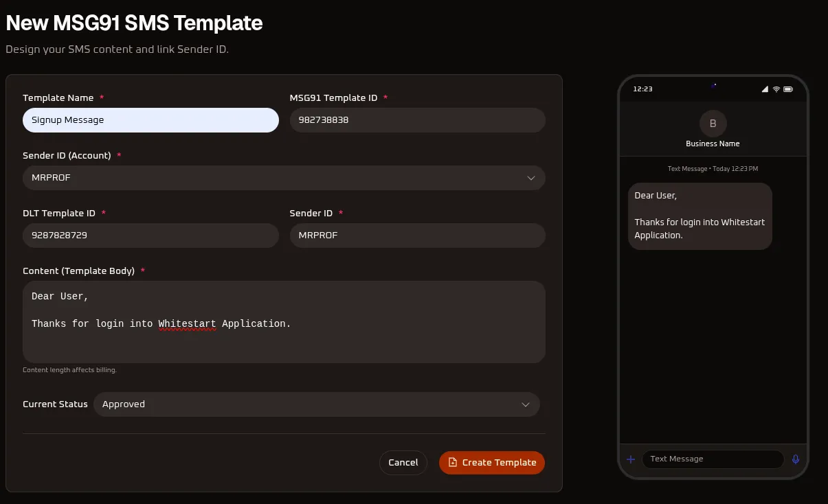Click the 'New MSG91 SMS Template' heading
Viewport: 828px width, 504px height.
click(134, 23)
